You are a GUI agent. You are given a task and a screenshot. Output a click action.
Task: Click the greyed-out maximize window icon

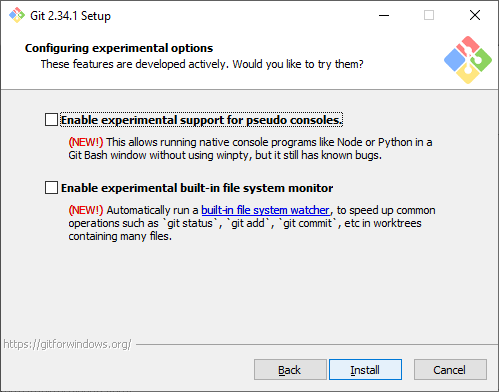pos(429,15)
